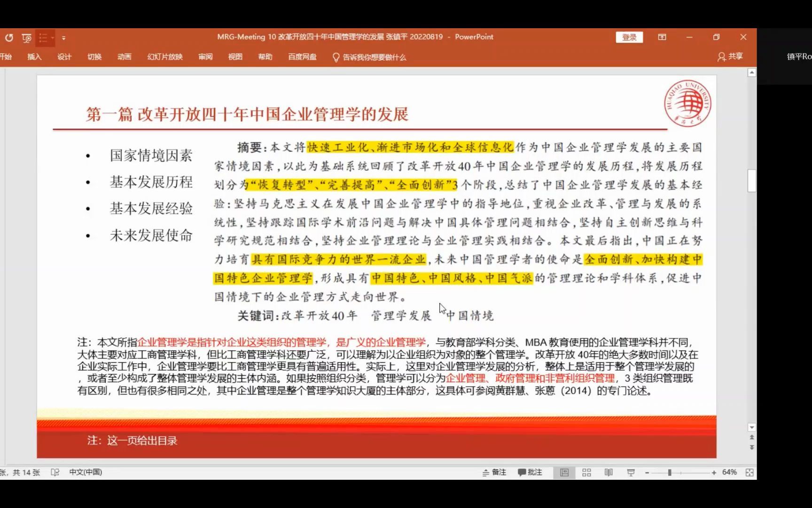Toggle the 批注 comments pane button
Viewport: 812px width, 508px height.
pyautogui.click(x=530, y=472)
